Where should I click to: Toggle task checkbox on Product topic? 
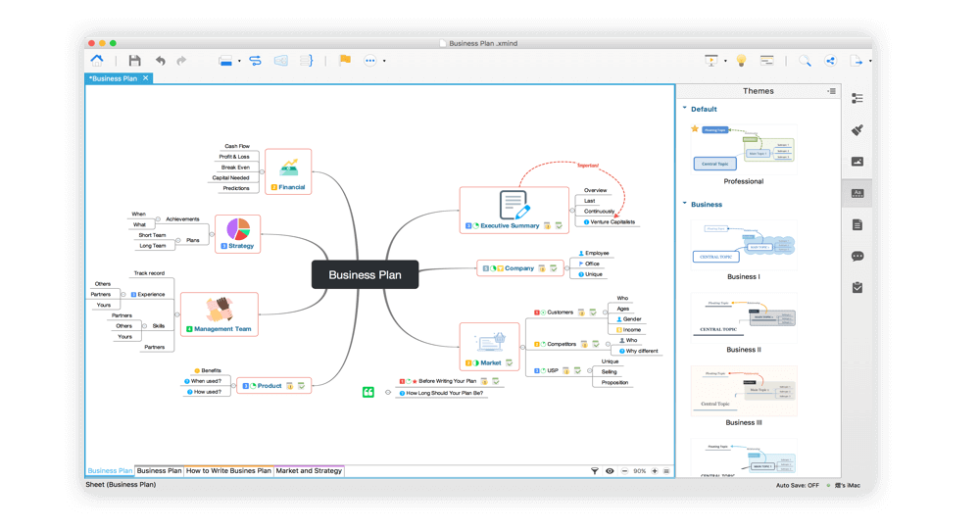click(301, 386)
